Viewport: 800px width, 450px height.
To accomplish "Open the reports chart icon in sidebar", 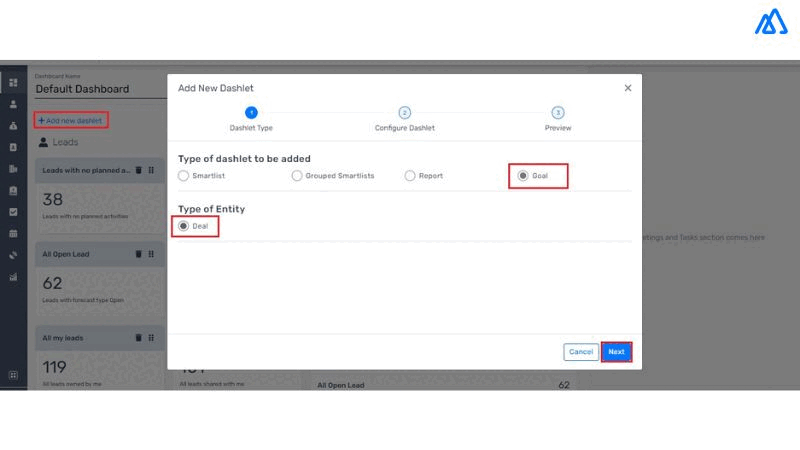I will [x=13, y=277].
